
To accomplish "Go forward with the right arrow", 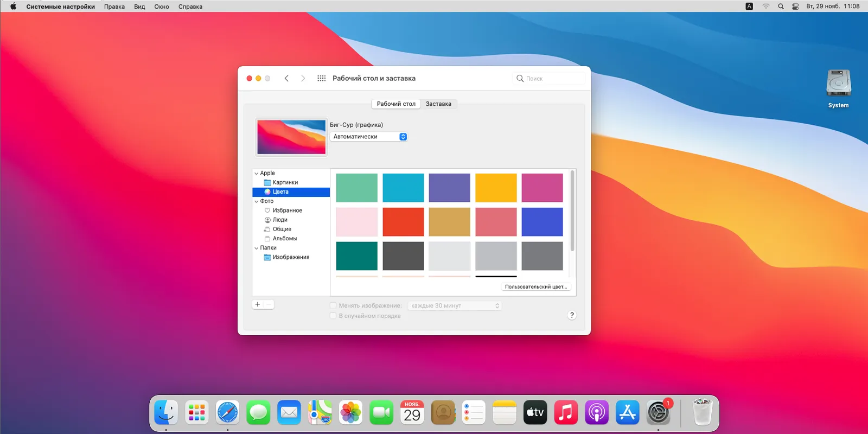I will [x=303, y=78].
